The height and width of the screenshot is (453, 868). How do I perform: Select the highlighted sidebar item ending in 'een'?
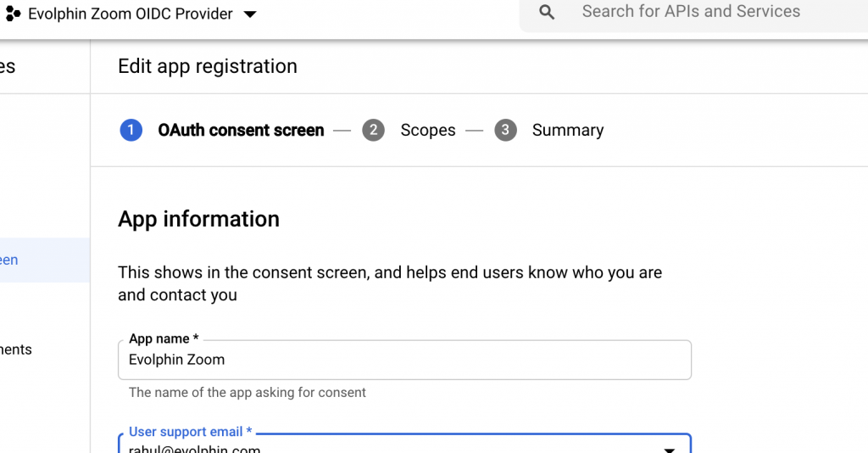pyautogui.click(x=44, y=260)
